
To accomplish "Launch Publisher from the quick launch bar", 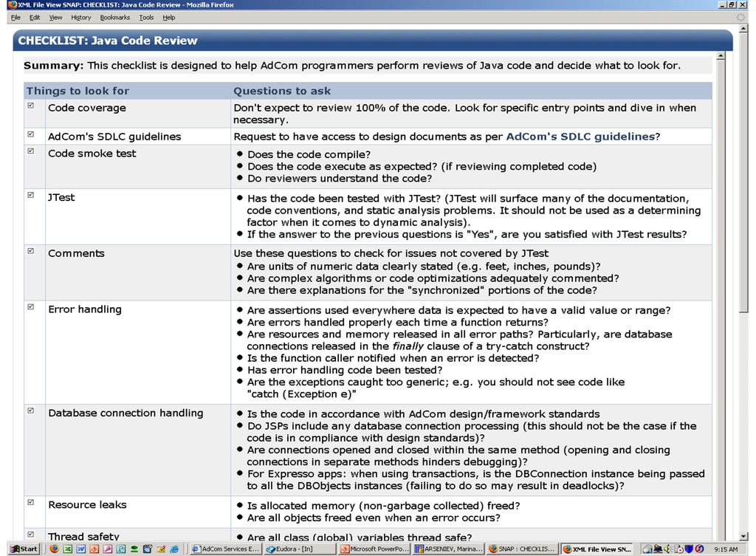I will 121,549.
